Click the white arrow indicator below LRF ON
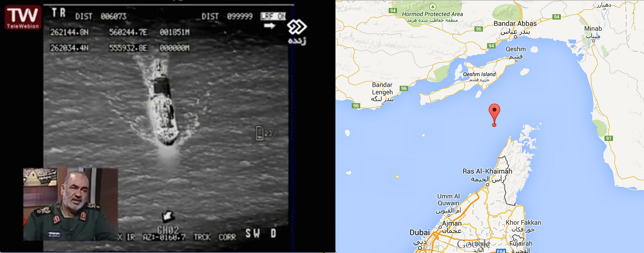644x253 pixels. pyautogui.click(x=270, y=26)
